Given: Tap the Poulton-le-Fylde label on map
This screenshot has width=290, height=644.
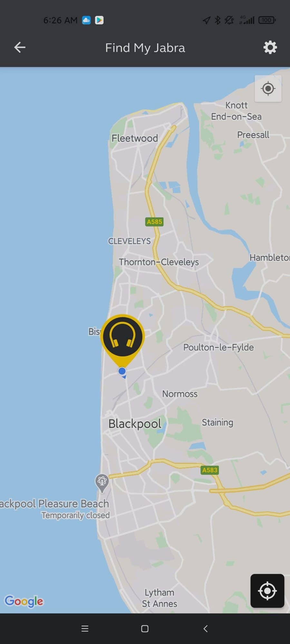Looking at the screenshot, I should tap(218, 347).
